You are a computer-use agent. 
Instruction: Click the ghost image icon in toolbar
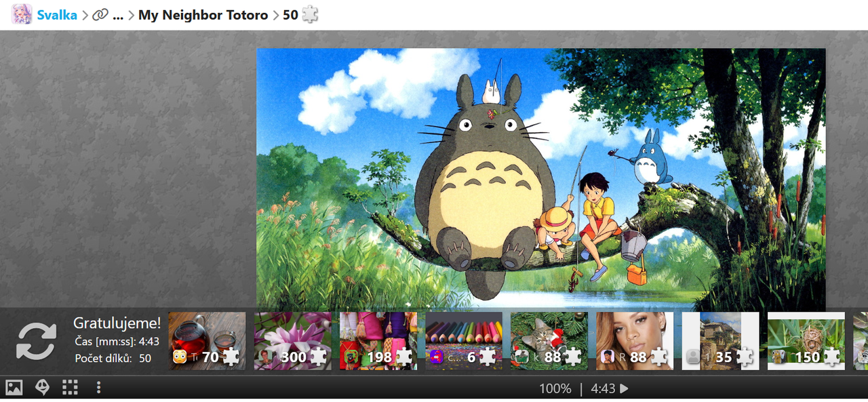pos(42,388)
